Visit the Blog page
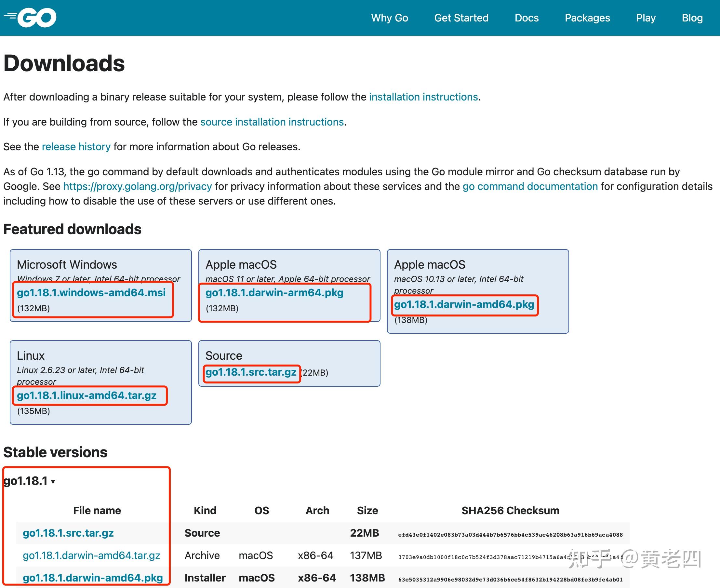The image size is (720, 588). [692, 18]
